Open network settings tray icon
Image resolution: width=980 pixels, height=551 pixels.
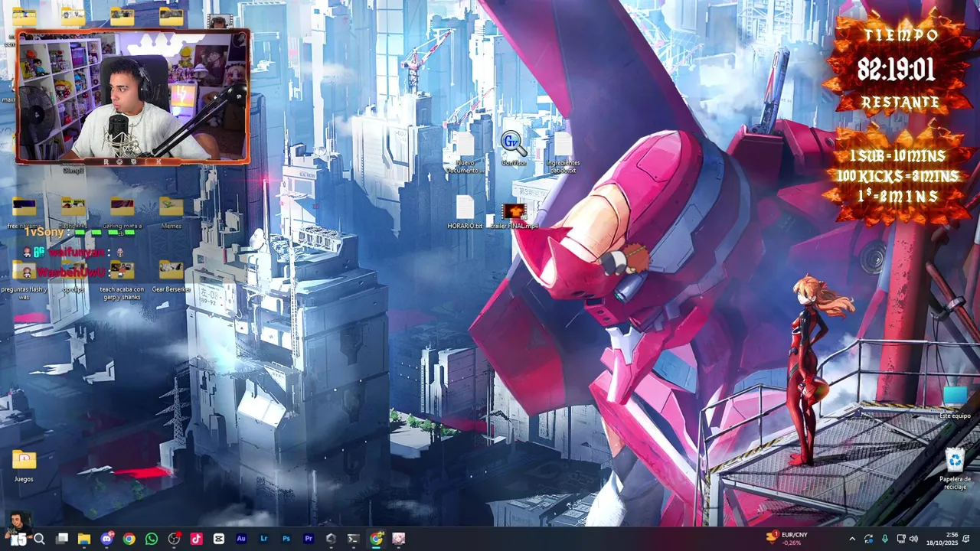901,539
